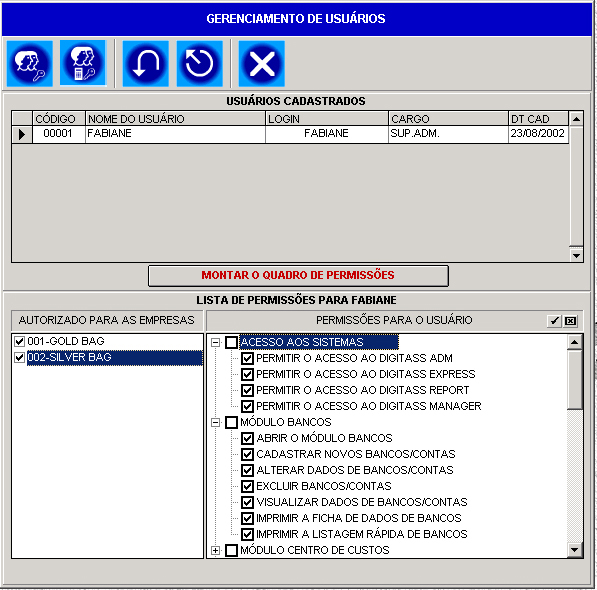Viewport: 597px width, 590px height.
Task: Click the circular refresh arrow icon
Action: click(x=200, y=64)
